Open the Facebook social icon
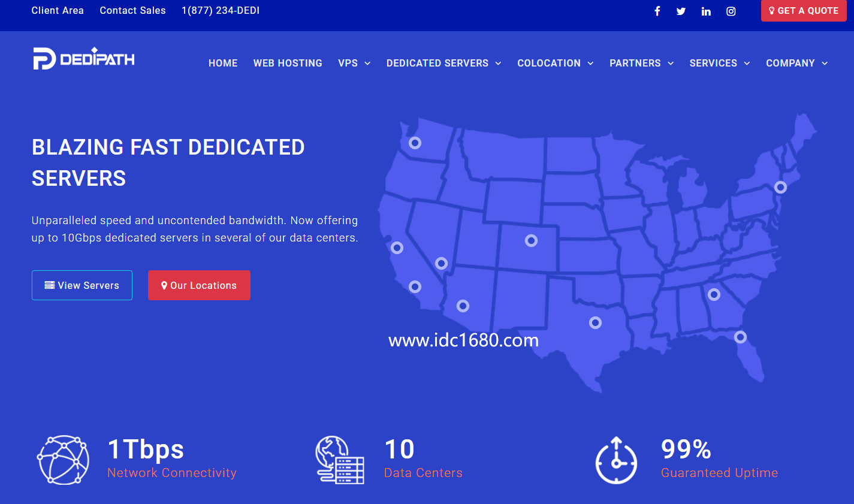The height and width of the screenshot is (504, 854). pyautogui.click(x=657, y=11)
